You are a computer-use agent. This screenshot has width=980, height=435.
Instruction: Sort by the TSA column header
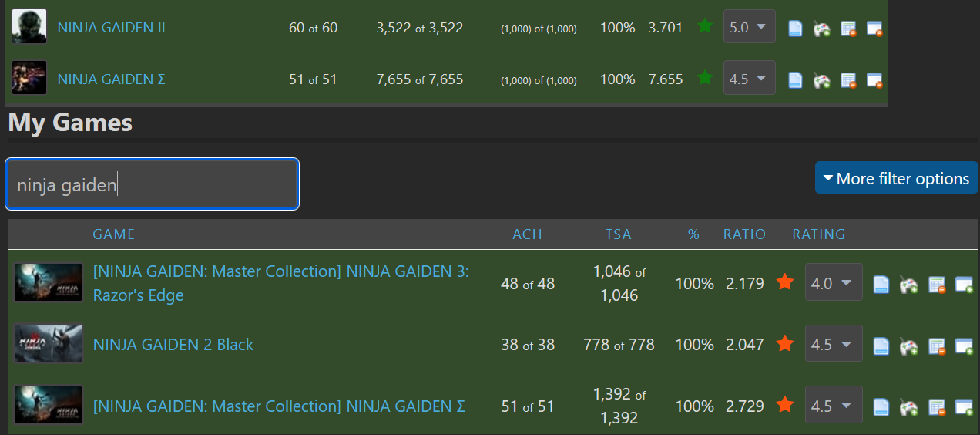click(x=619, y=234)
